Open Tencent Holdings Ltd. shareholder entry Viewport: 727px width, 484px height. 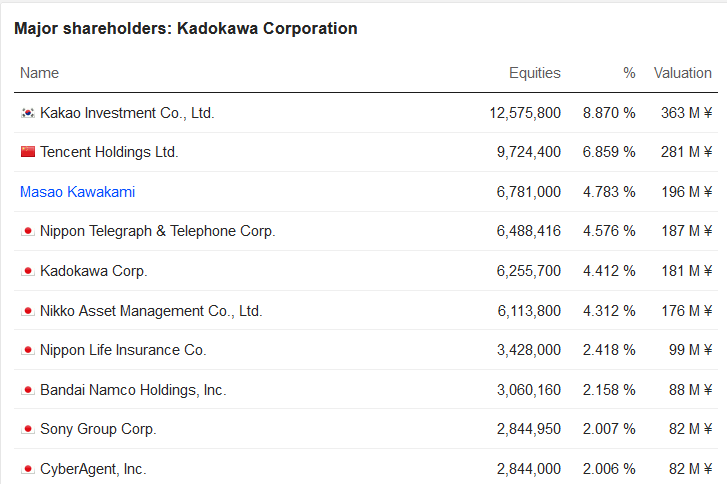(x=109, y=152)
